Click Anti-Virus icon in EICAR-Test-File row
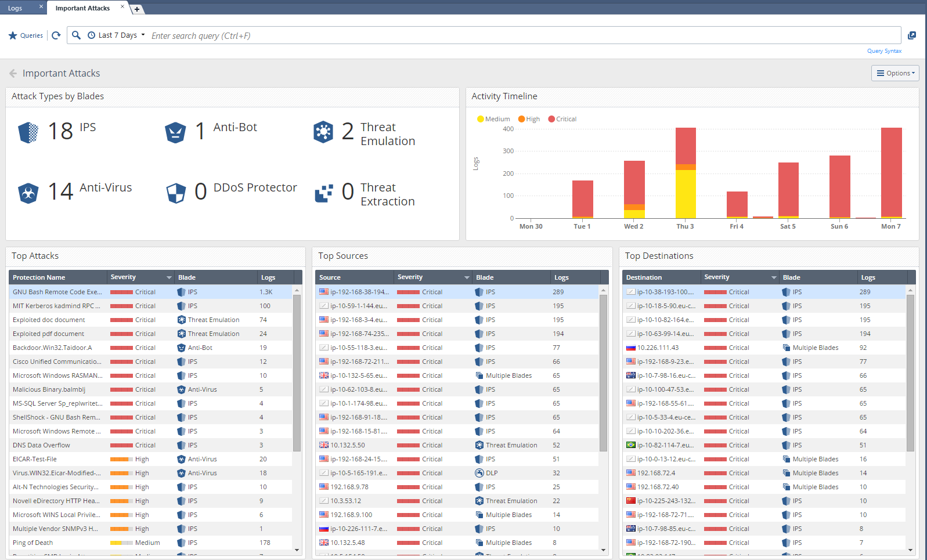The height and width of the screenshot is (560, 927). click(x=182, y=459)
